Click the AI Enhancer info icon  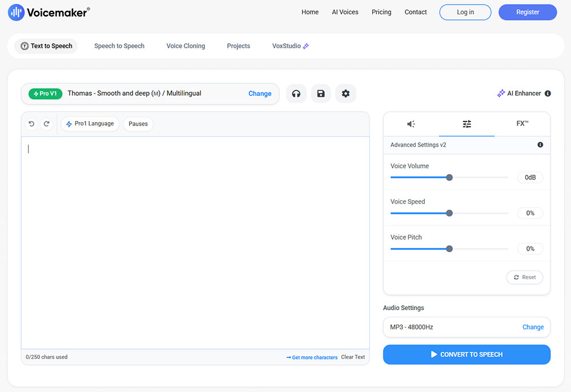coord(548,94)
